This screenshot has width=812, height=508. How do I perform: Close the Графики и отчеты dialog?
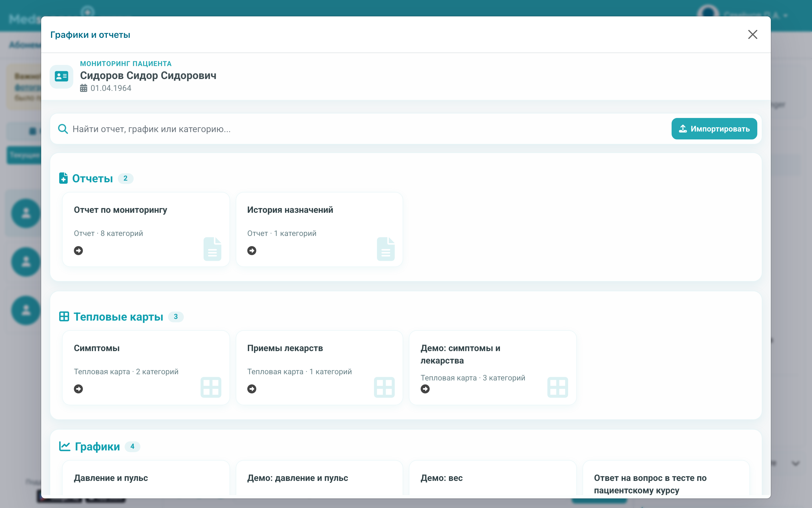(x=752, y=35)
